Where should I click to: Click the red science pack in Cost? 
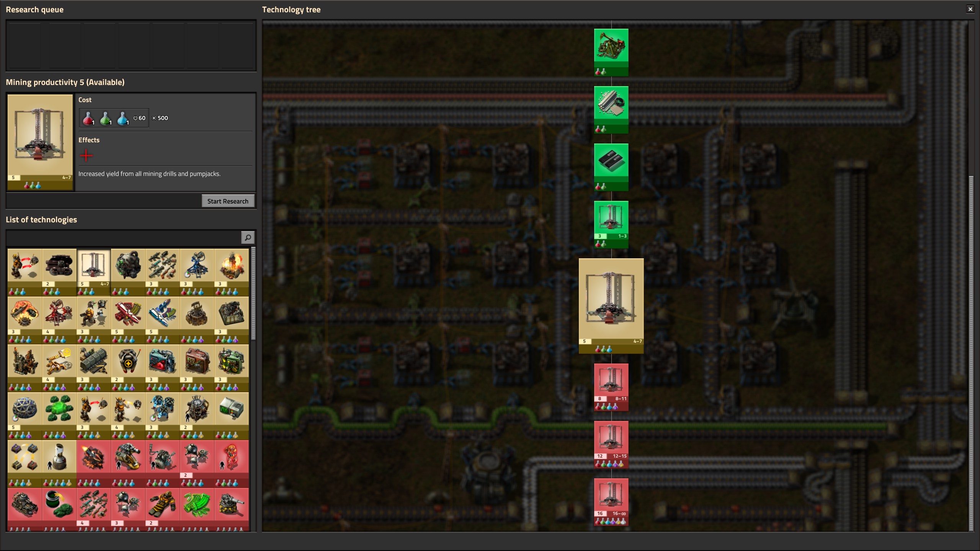pyautogui.click(x=88, y=118)
